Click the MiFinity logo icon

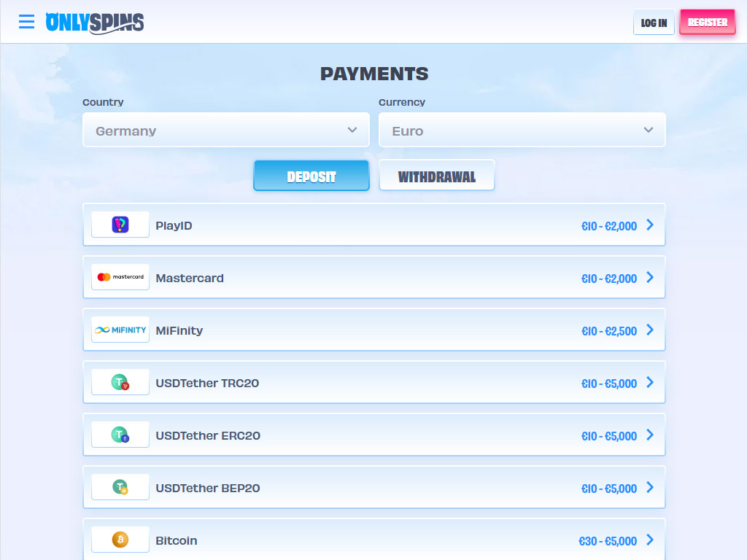click(x=120, y=330)
